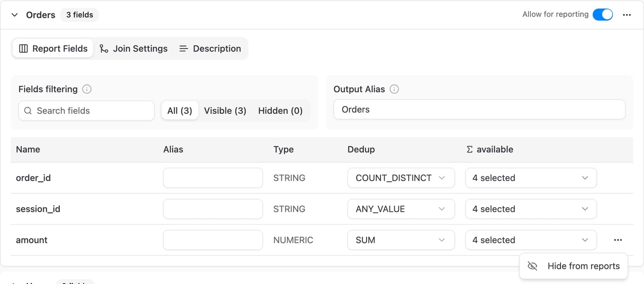Click the STRING type of order_id
Image resolution: width=644 pixels, height=284 pixels.
tap(289, 178)
